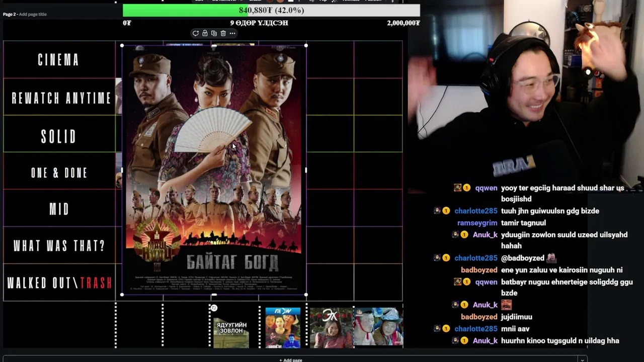Click username ramseygrim in chat

coord(477,223)
